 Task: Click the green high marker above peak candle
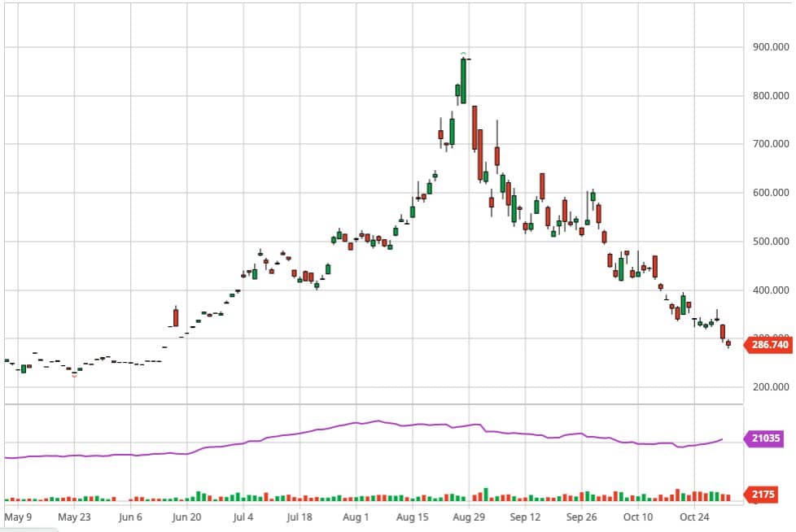tap(463, 54)
